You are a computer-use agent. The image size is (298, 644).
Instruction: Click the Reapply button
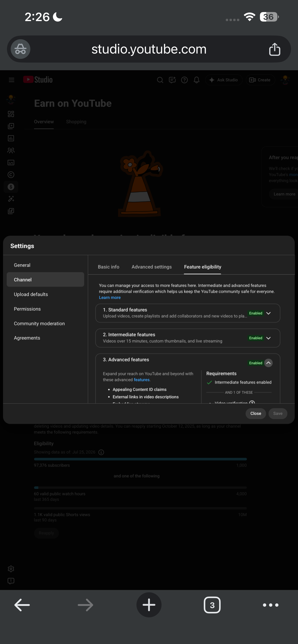(46, 533)
